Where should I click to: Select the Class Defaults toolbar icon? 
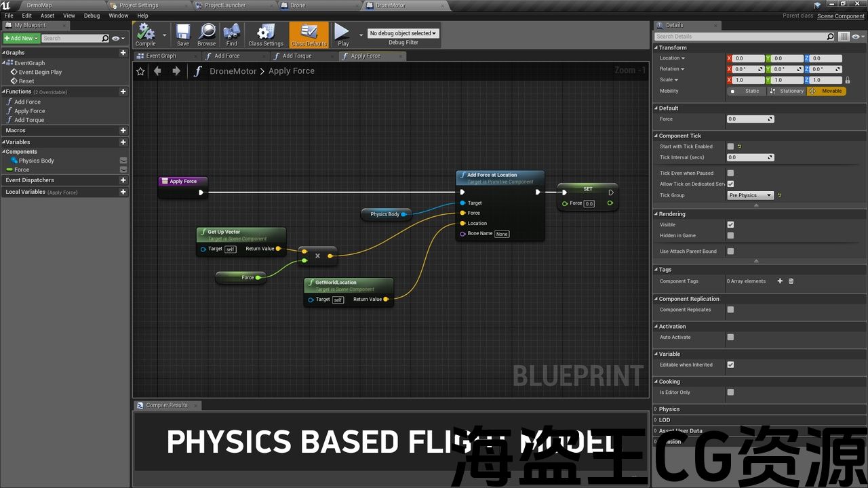(309, 33)
